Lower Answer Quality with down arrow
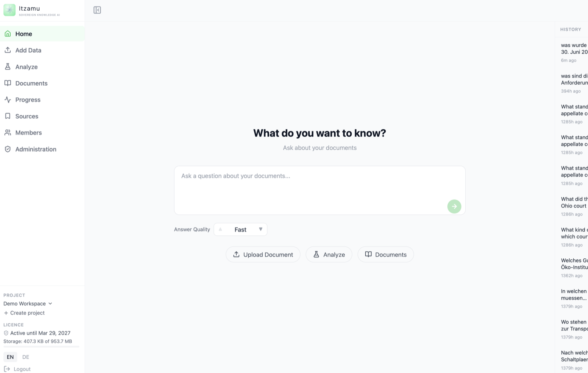This screenshot has height=373, width=588. point(261,229)
